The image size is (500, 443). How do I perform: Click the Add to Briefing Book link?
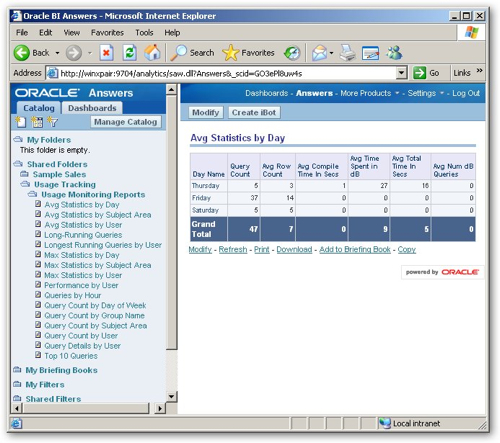point(355,249)
